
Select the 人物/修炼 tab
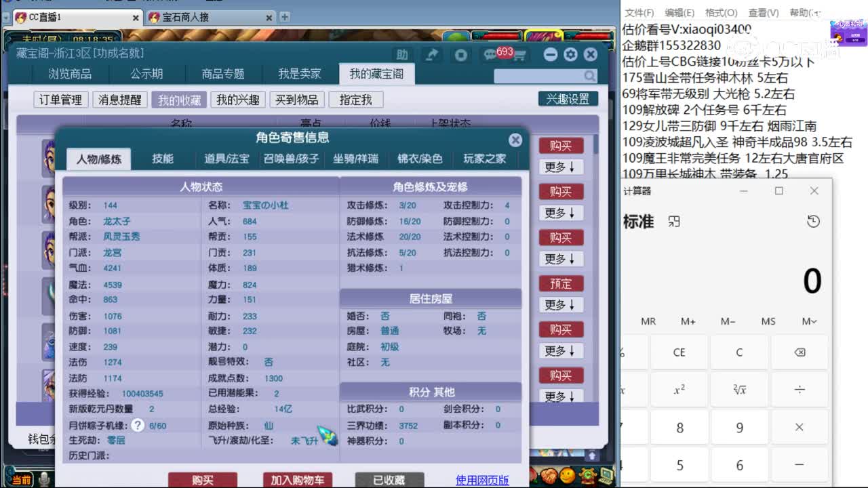99,159
